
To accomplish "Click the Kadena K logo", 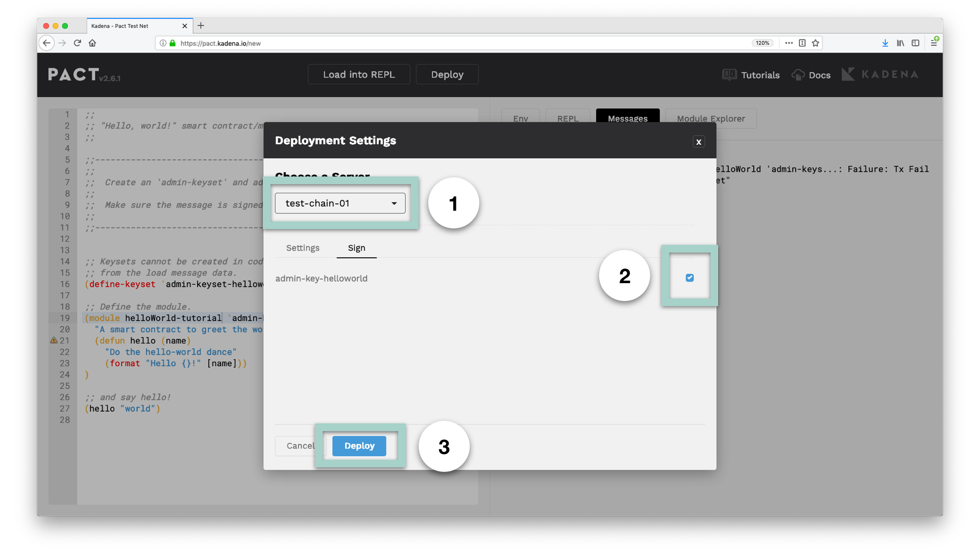I will pos(848,74).
